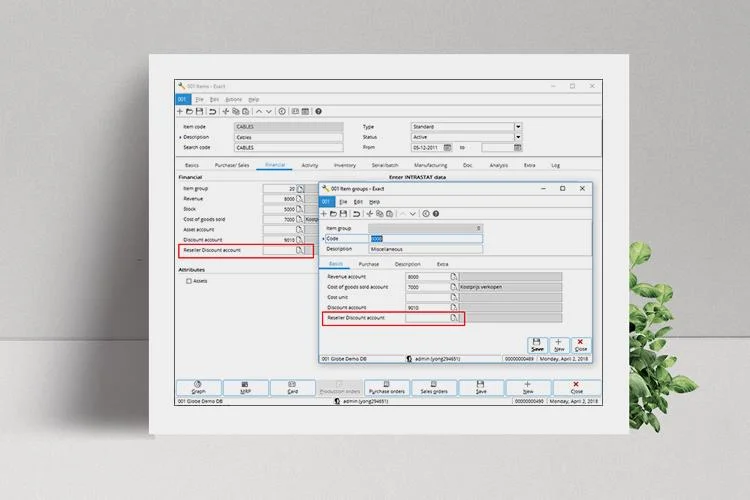
Task: Click Copy icon in Item groups toolbar
Action: (x=380, y=214)
